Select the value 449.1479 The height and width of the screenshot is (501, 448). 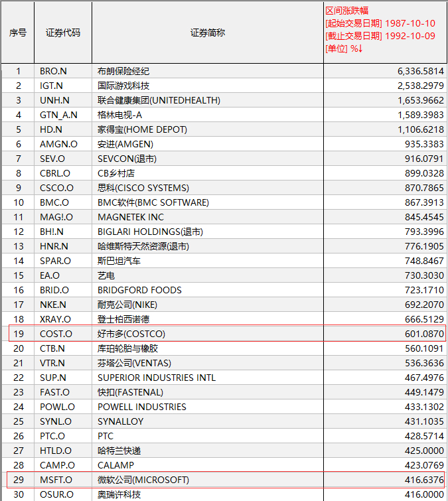coord(424,392)
